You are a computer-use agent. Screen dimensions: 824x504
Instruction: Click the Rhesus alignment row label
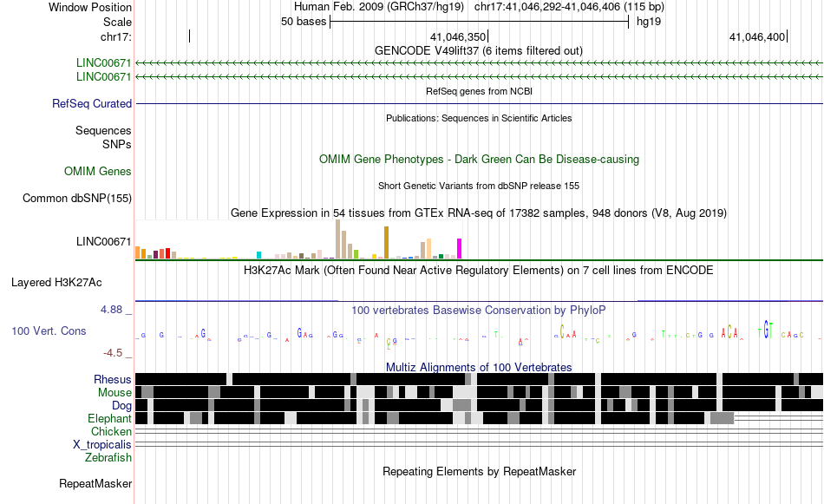pos(113,379)
